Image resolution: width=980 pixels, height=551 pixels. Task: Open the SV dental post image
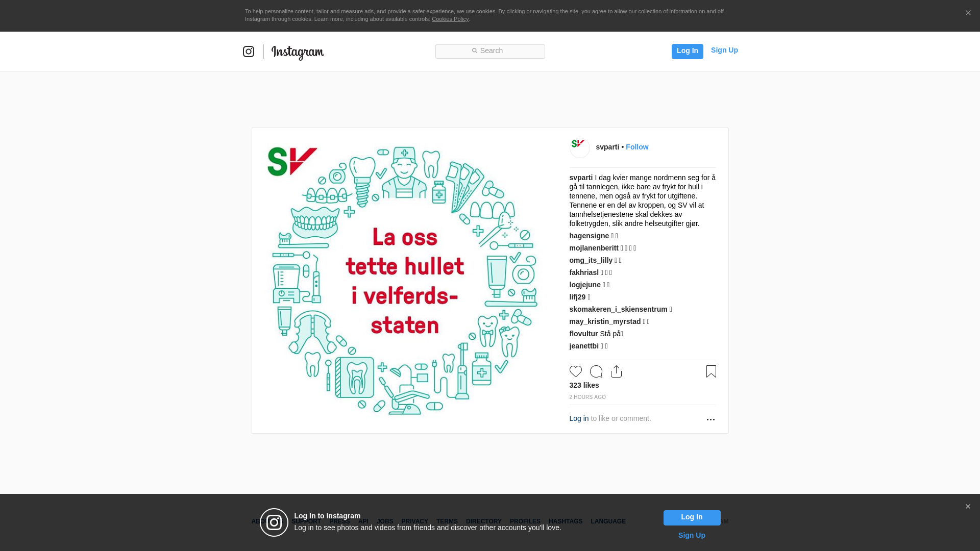click(404, 281)
